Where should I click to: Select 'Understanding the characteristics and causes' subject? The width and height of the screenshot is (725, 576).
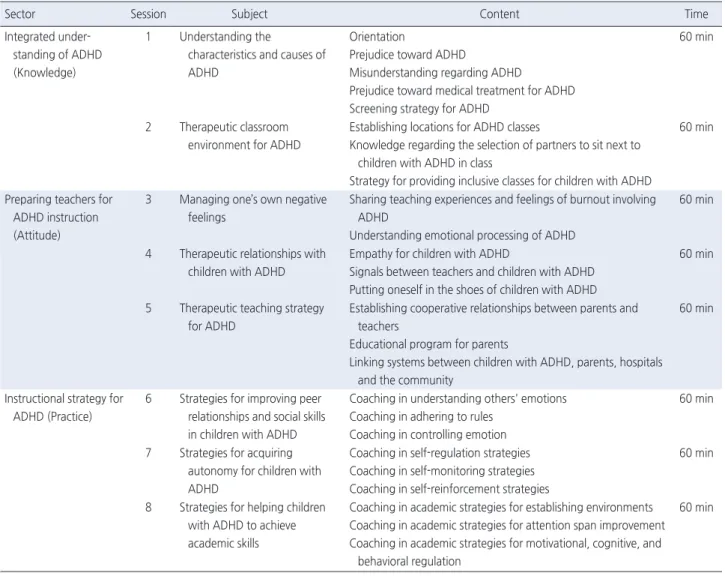click(x=252, y=55)
